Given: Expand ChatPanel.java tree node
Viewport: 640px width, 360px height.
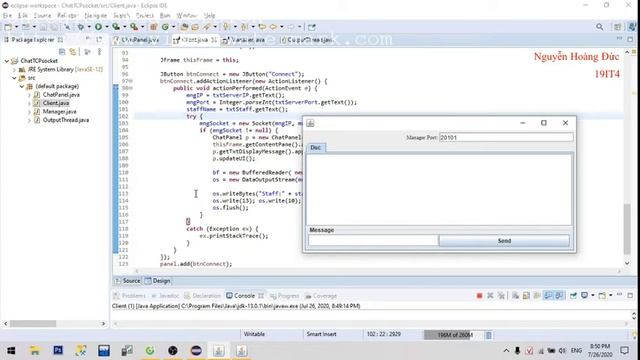Looking at the screenshot, I should point(29,95).
